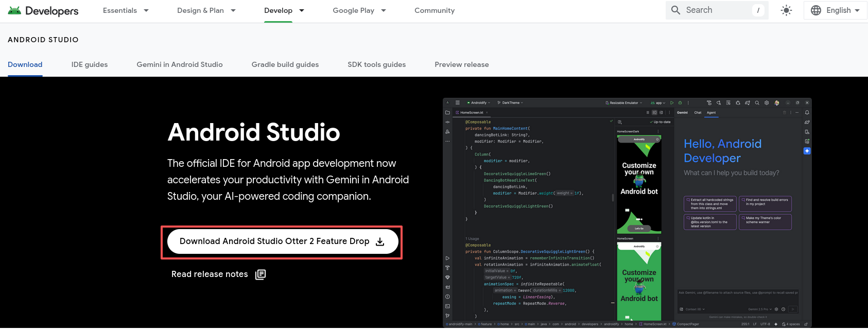Click the Android Developers logo
Image resolution: width=868 pixels, height=329 pixels.
(43, 11)
